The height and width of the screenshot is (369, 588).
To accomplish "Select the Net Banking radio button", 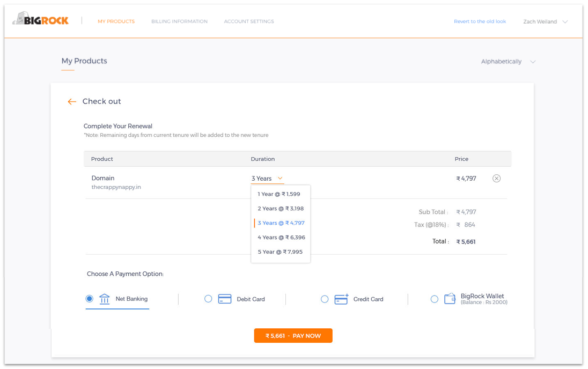I will tap(89, 299).
